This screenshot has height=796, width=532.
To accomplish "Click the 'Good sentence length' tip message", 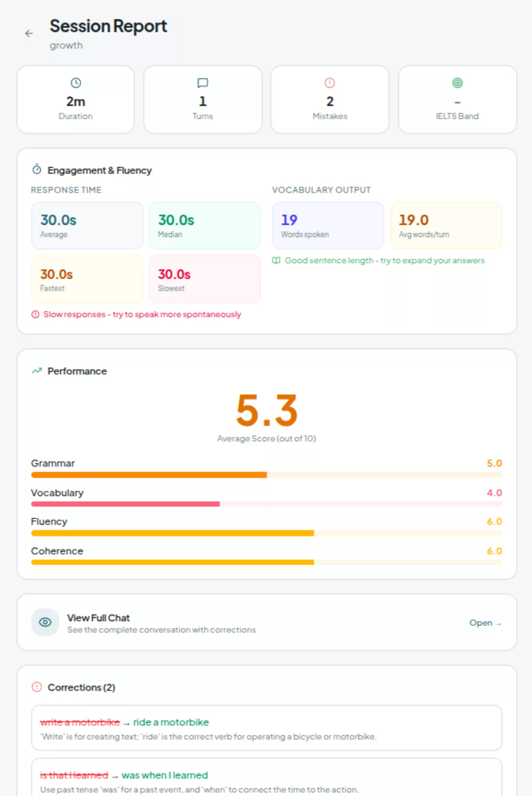I will [384, 261].
